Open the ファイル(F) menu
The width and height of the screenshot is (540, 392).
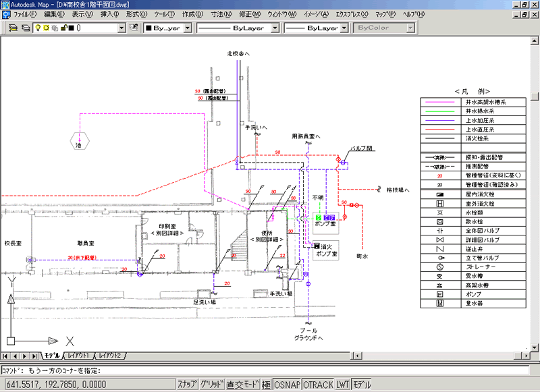25,14
